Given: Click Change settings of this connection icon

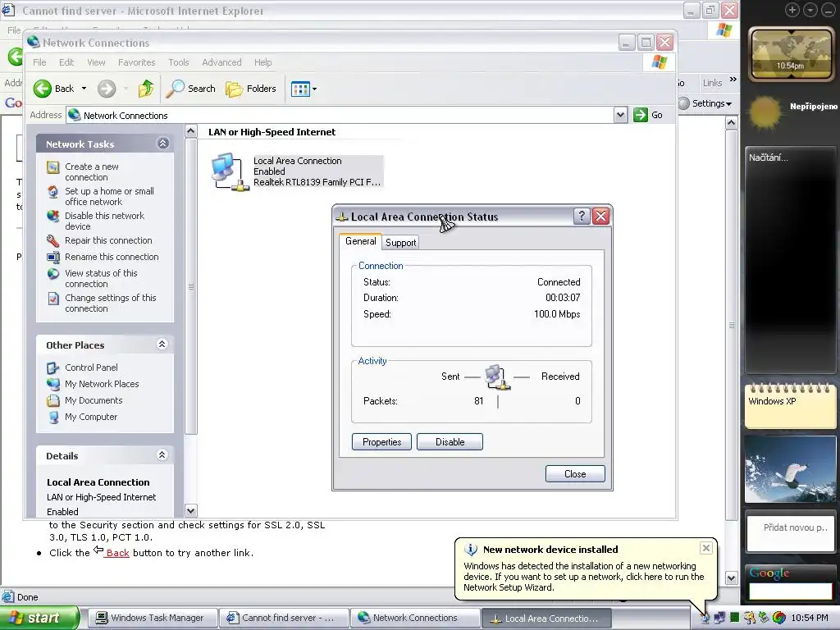Looking at the screenshot, I should click(x=53, y=299).
